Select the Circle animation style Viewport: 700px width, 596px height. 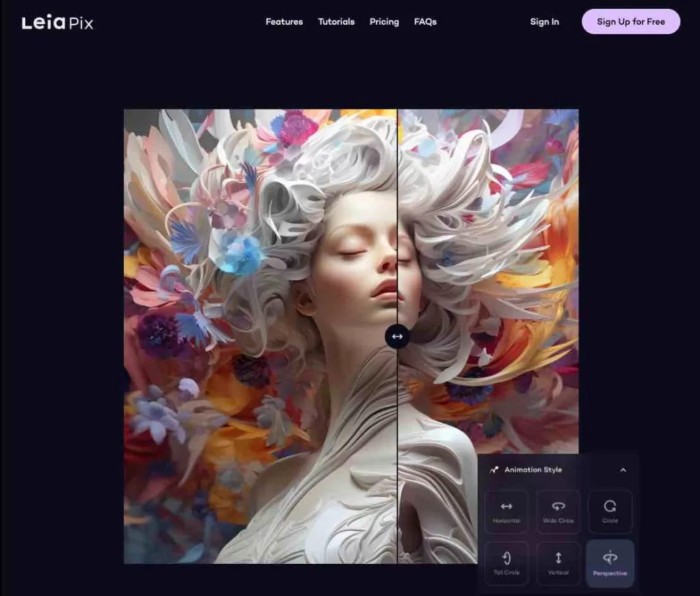(610, 512)
